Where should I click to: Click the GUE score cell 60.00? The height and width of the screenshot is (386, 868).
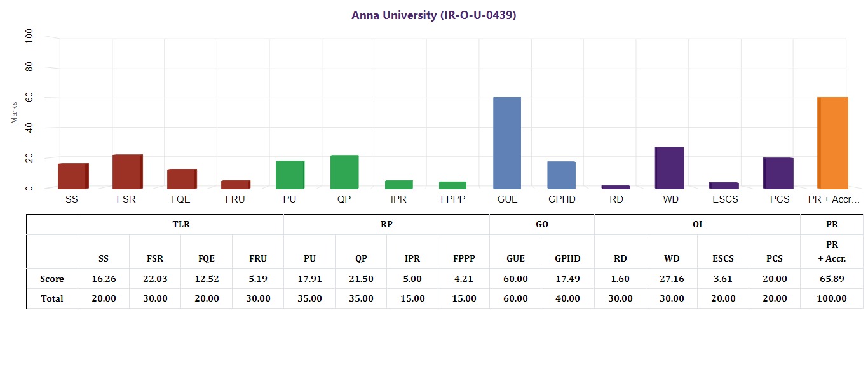515,279
